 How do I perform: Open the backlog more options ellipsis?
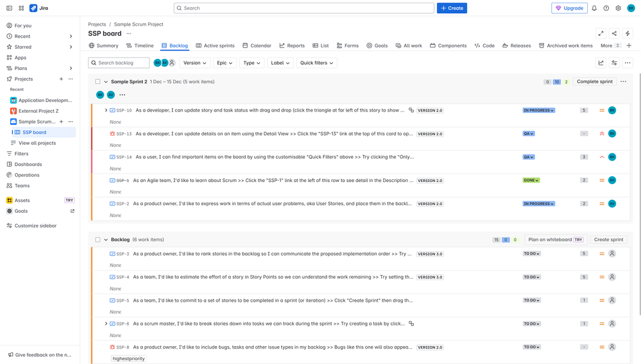click(x=628, y=63)
